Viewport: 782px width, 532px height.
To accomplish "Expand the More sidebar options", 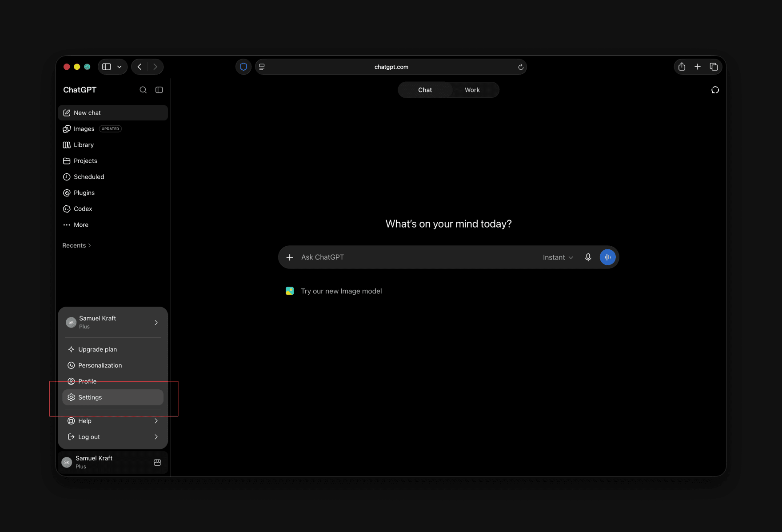I will pyautogui.click(x=113, y=225).
